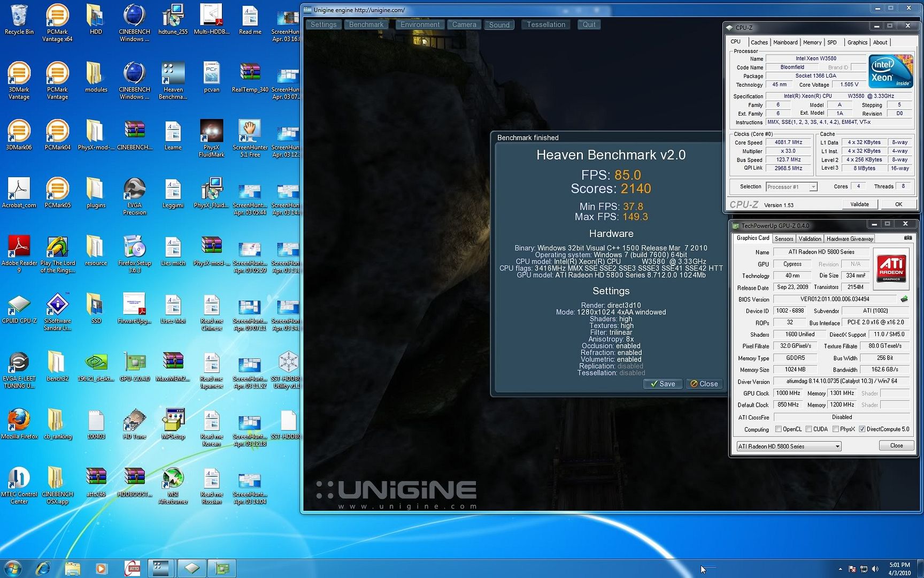Launch MSI Afterburner desktop shortcut
Screen dimensions: 924x578
173,486
